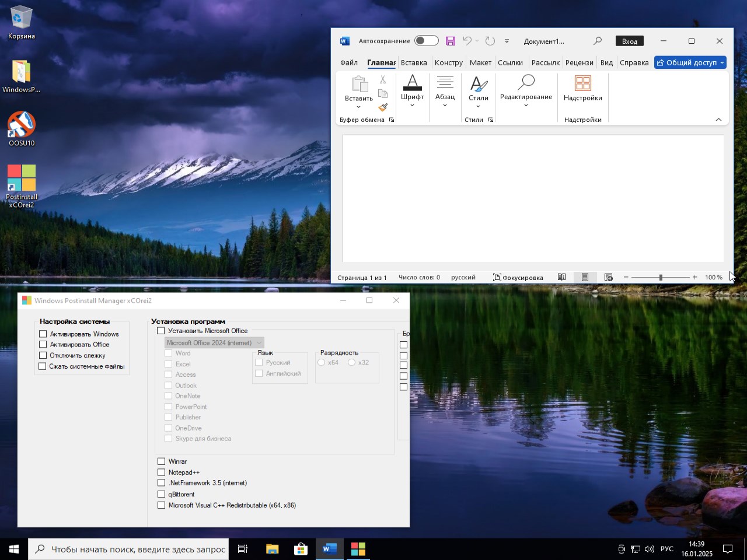Image resolution: width=747 pixels, height=560 pixels.
Task: Click the Надстройки add-ins icon
Action: [583, 83]
